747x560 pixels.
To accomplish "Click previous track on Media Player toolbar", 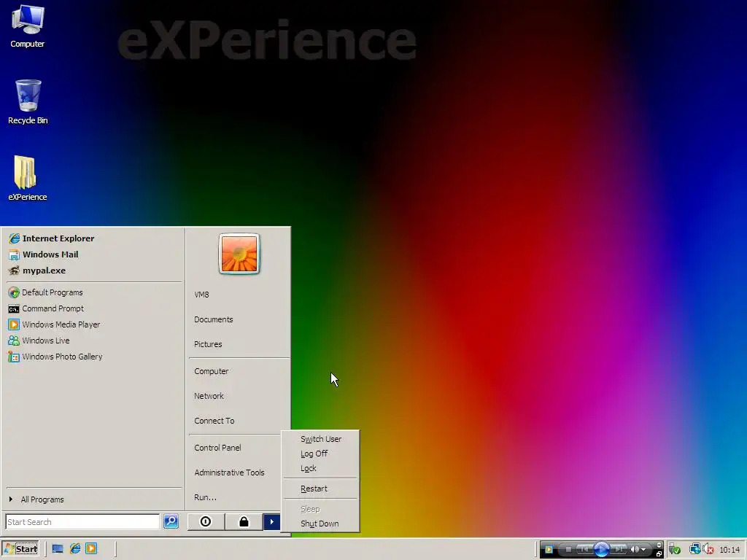I will tap(584, 550).
